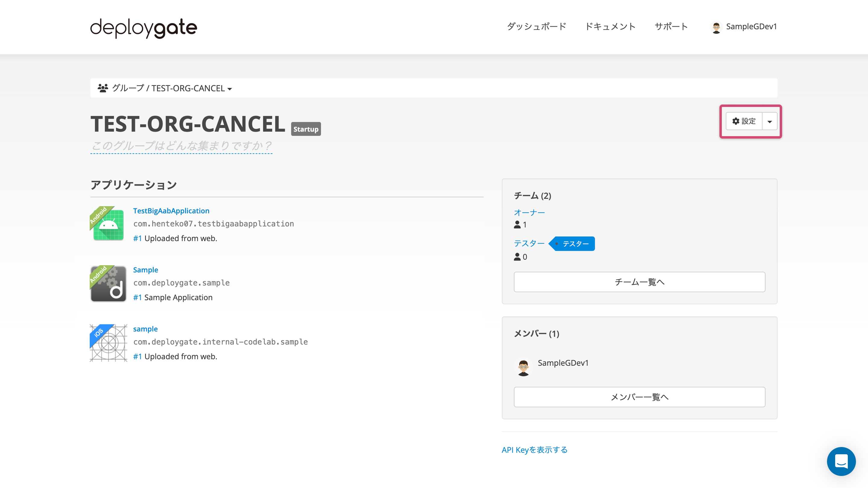Click the gear icon on the 設定 button
This screenshot has width=868, height=488.
point(736,121)
